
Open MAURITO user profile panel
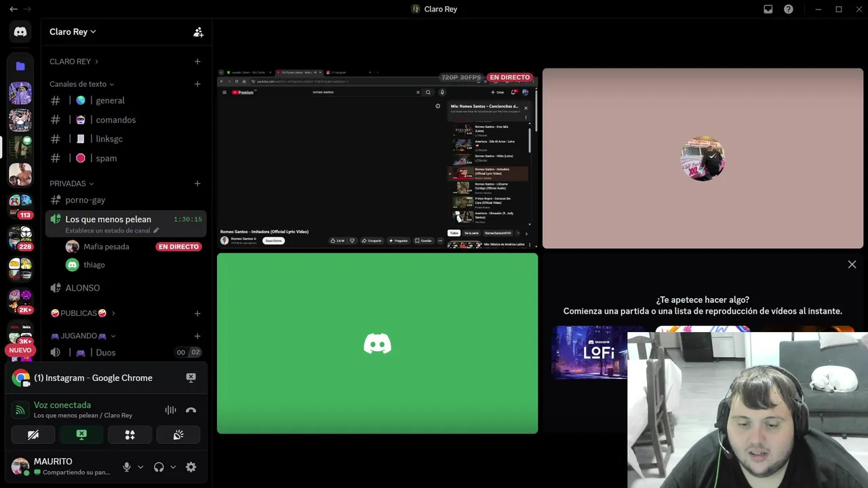pos(63,467)
